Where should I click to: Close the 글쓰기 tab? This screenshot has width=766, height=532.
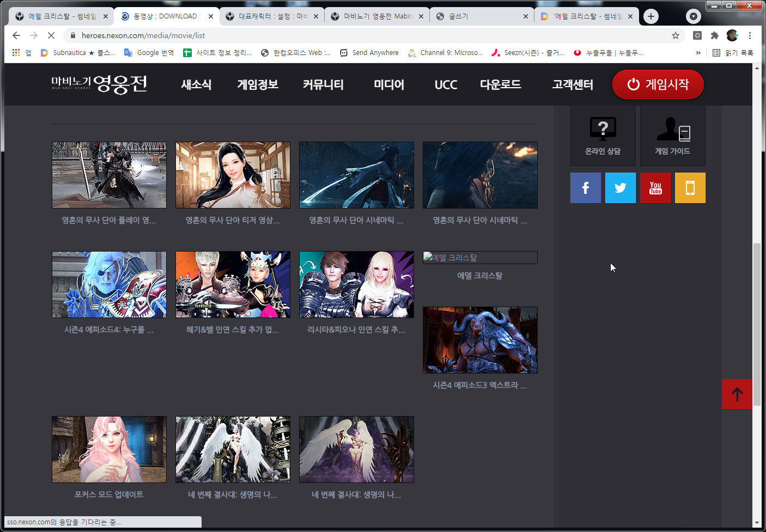coord(526,16)
